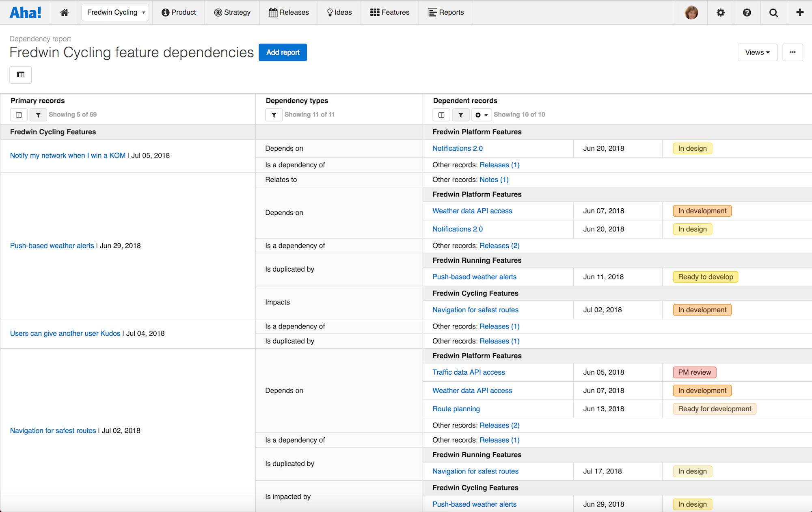Click table layout icon below report title
Image resolution: width=812 pixels, height=512 pixels.
coord(21,75)
